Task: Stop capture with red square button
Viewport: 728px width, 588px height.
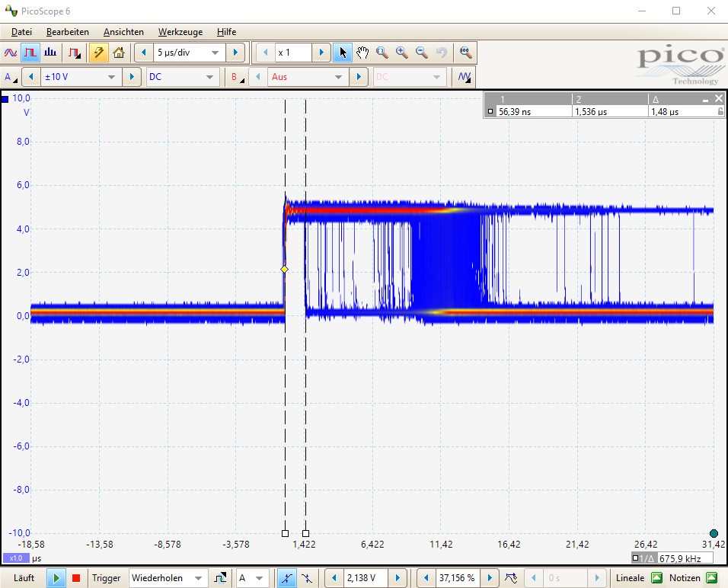Action: click(x=76, y=578)
